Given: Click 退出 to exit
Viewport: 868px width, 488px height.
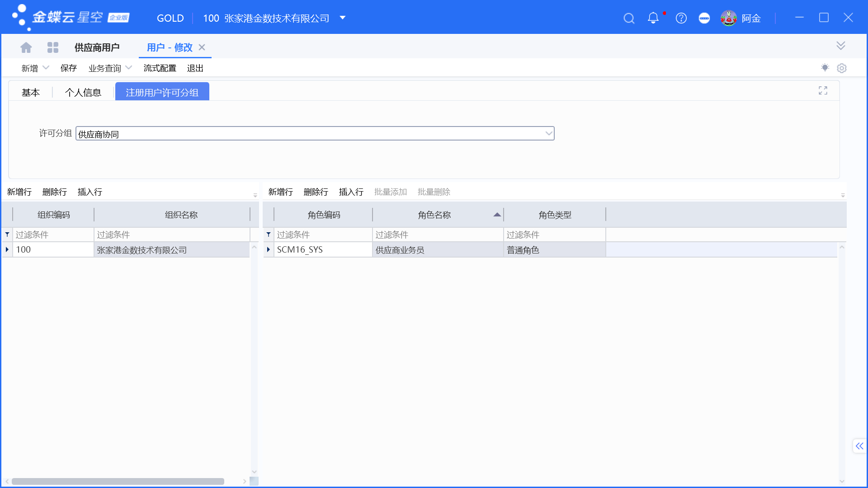Looking at the screenshot, I should click(x=195, y=68).
